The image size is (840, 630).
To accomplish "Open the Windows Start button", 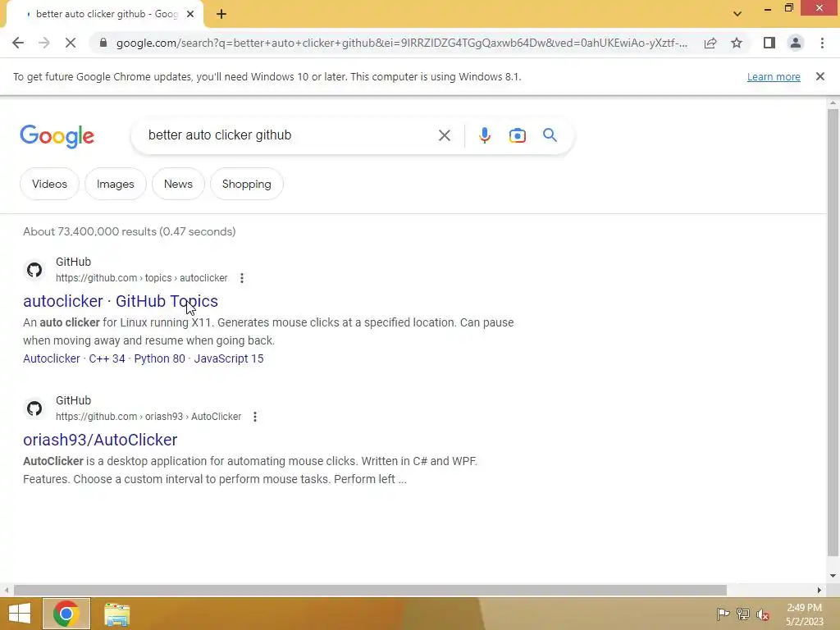I will [20, 614].
